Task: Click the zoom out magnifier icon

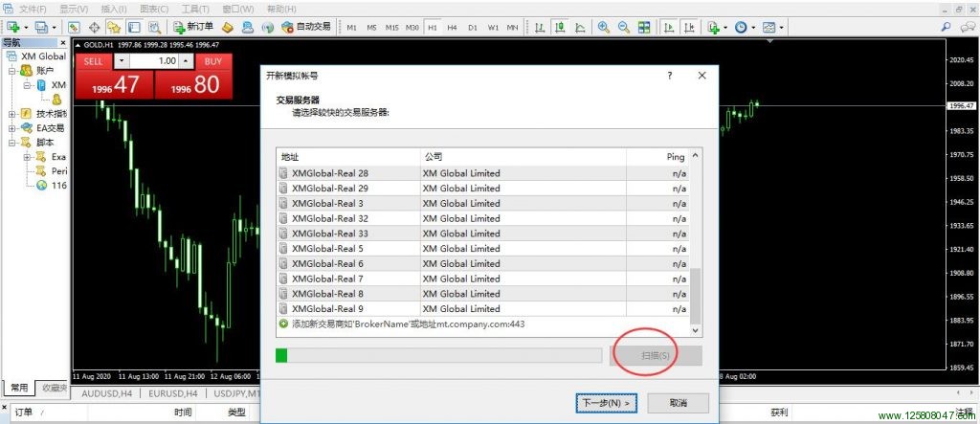Action: coord(624,27)
